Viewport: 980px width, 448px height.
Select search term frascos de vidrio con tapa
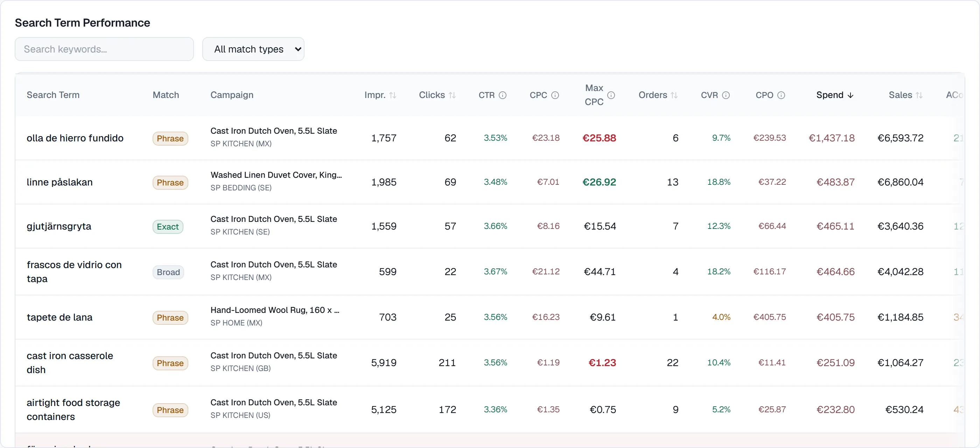point(74,272)
